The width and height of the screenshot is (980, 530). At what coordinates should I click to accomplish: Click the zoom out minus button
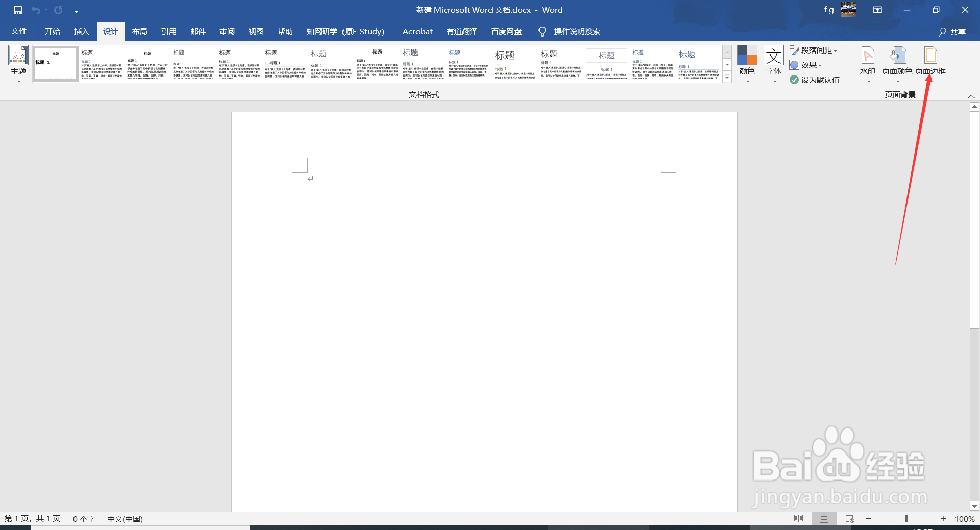869,519
